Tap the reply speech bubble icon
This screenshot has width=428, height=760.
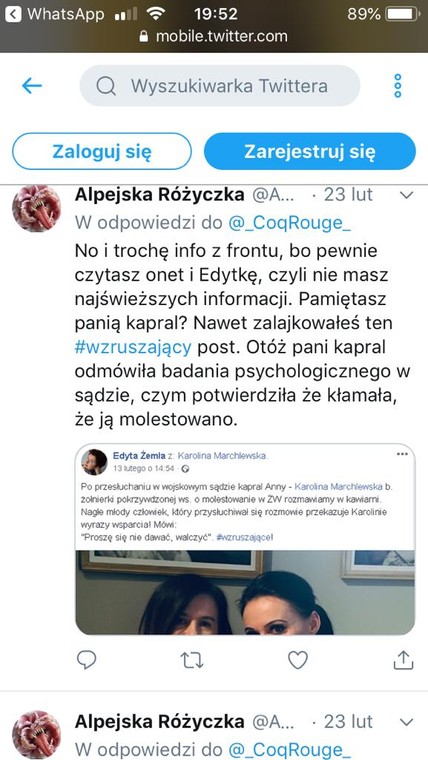[87, 660]
